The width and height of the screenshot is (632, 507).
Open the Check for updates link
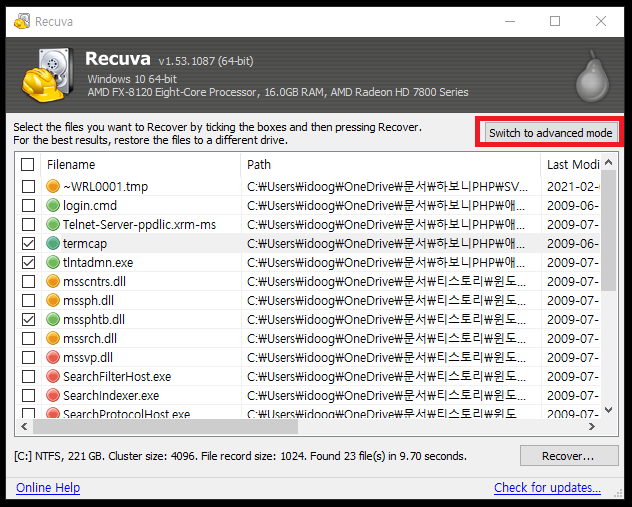point(547,488)
